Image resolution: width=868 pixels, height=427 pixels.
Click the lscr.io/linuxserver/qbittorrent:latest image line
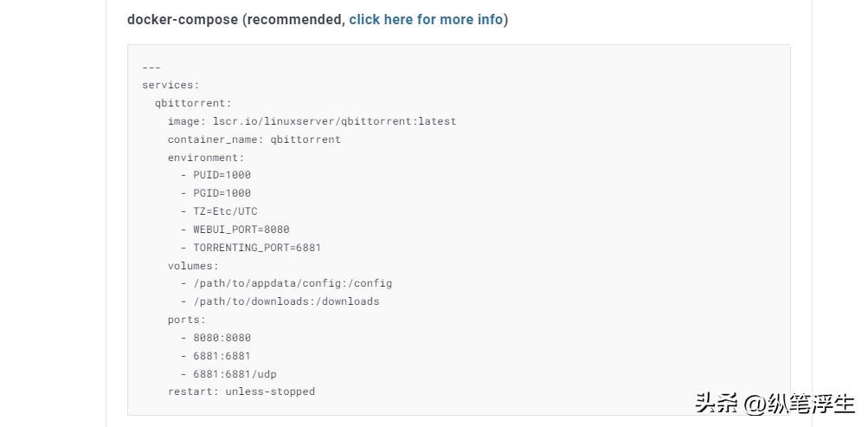[312, 121]
